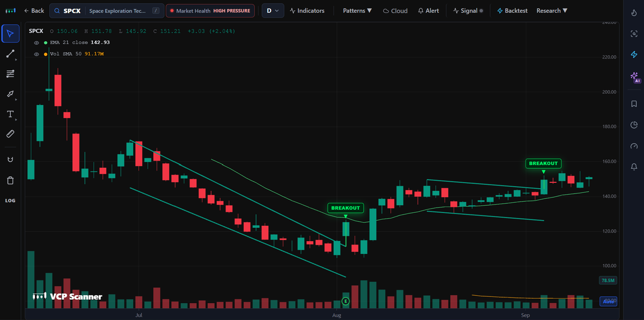Click the Jul date axis label
This screenshot has width=644, height=320.
tap(139, 315)
